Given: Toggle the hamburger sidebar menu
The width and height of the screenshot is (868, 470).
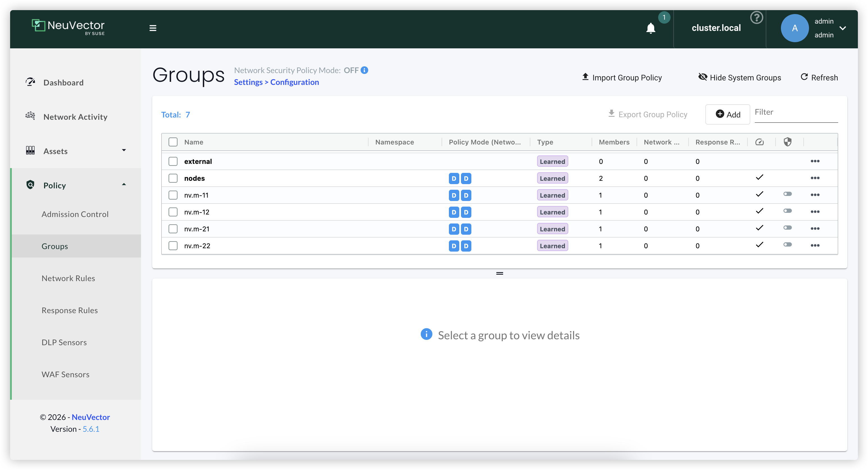Looking at the screenshot, I should click(x=153, y=28).
